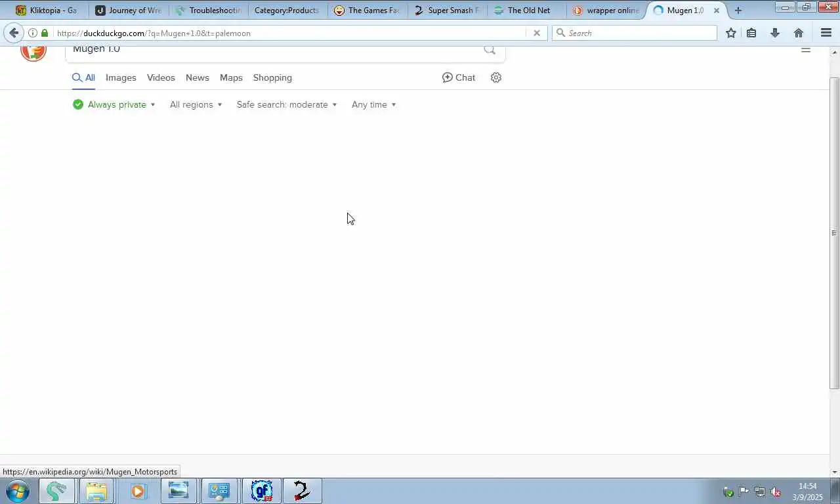Open the All regions dropdown
The image size is (840, 504).
[x=196, y=104]
